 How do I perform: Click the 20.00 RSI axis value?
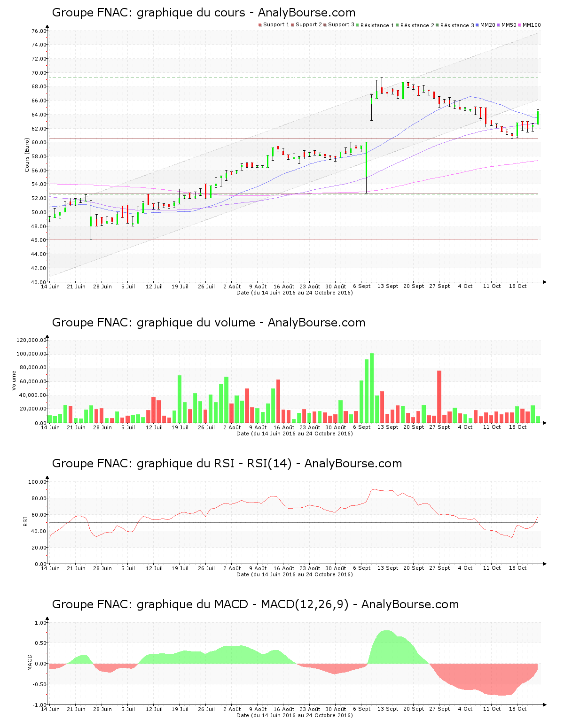click(39, 548)
